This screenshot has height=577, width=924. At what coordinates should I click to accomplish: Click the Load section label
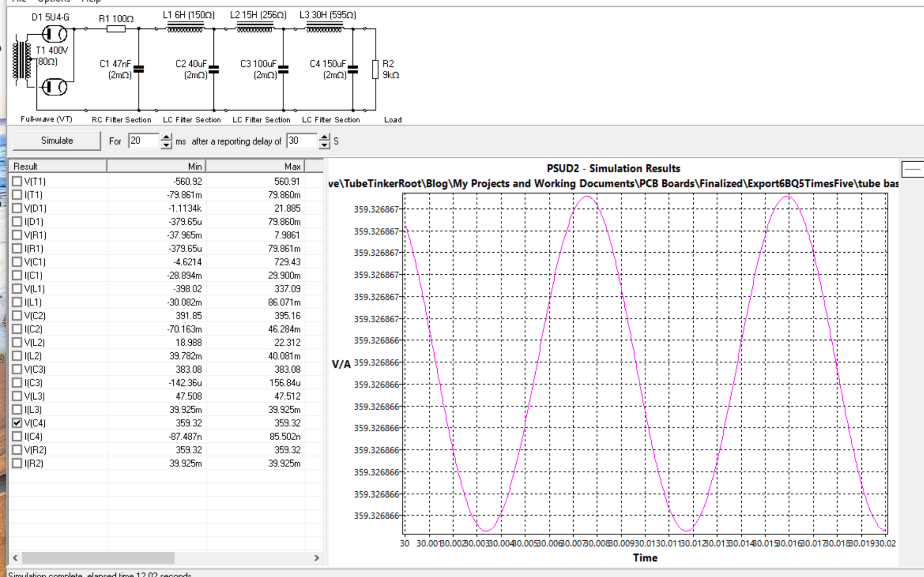pyautogui.click(x=393, y=120)
